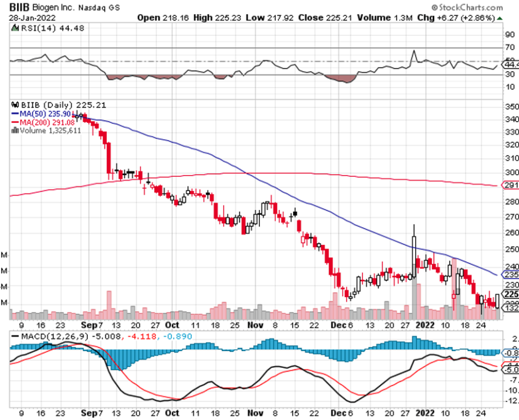519x420 pixels.
Task: Click the Oct month label under the price panel
Action: (172, 325)
